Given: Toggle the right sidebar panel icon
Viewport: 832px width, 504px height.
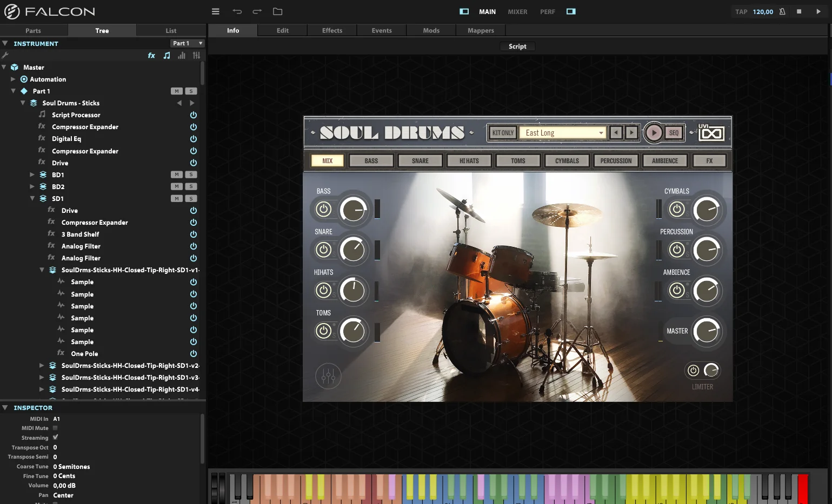Looking at the screenshot, I should [x=571, y=11].
